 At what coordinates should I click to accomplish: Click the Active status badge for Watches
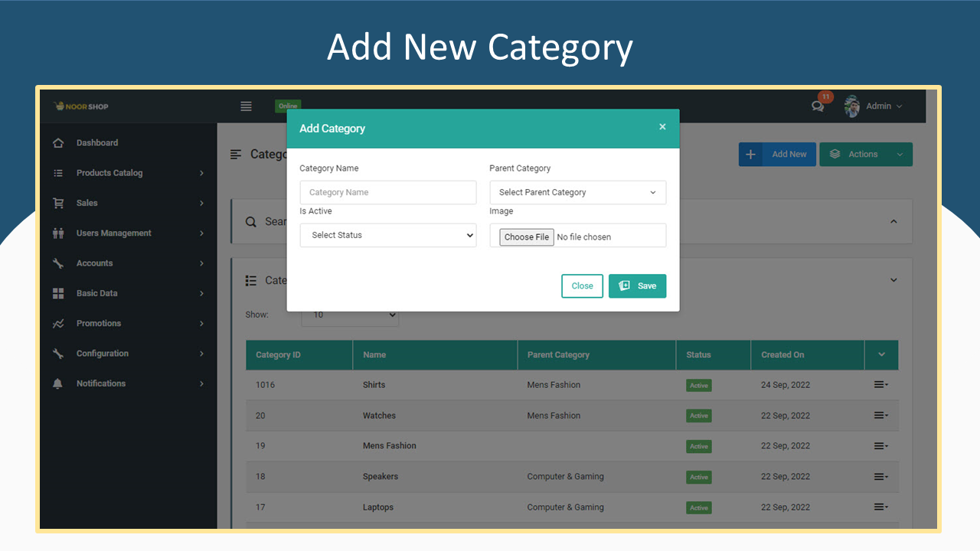(x=698, y=416)
